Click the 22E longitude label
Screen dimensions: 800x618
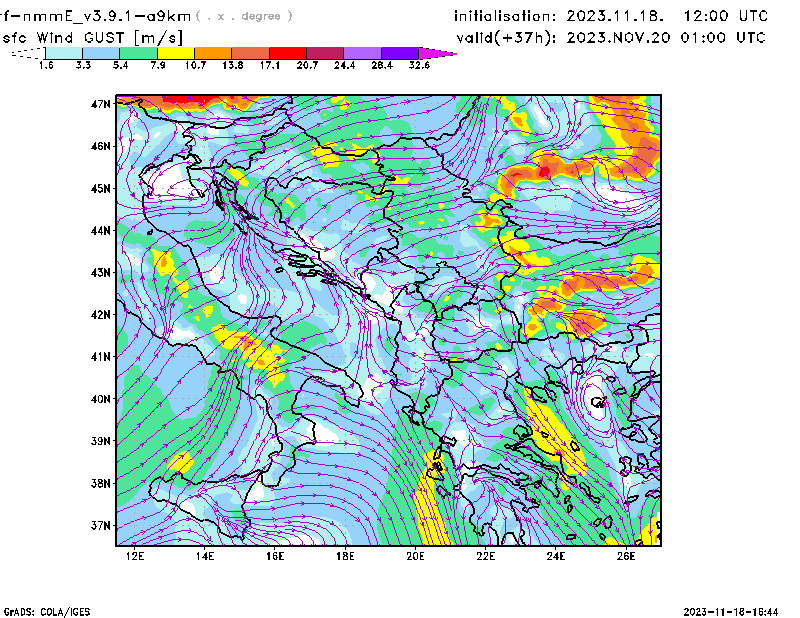[x=486, y=556]
